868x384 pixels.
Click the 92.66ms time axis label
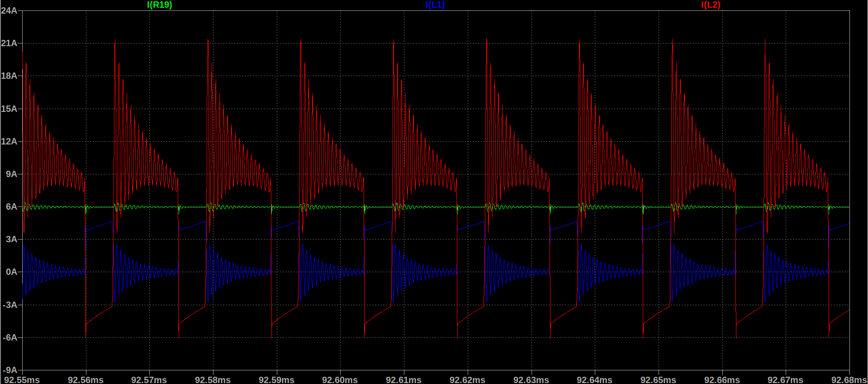pyautogui.click(x=722, y=379)
